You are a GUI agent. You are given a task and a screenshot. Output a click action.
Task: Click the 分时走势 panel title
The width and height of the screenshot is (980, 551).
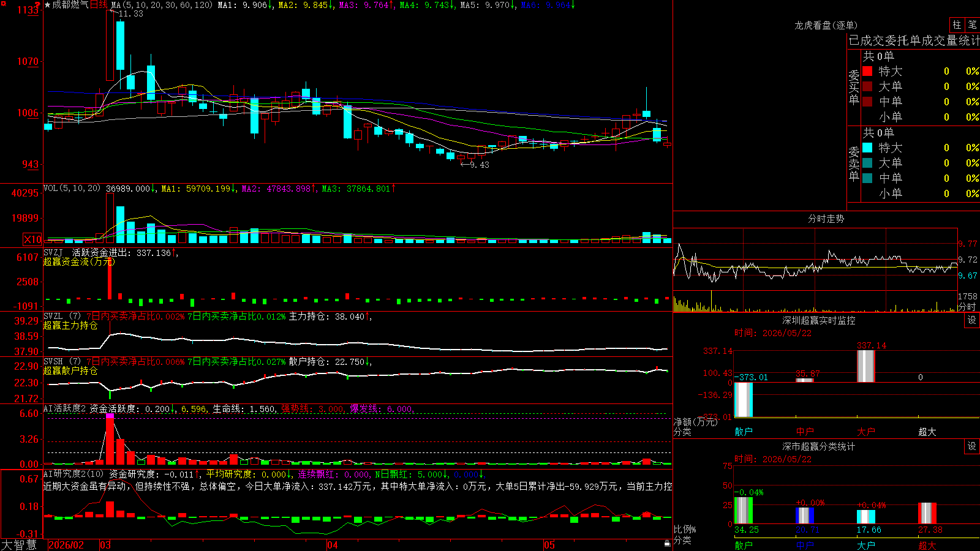coord(826,219)
